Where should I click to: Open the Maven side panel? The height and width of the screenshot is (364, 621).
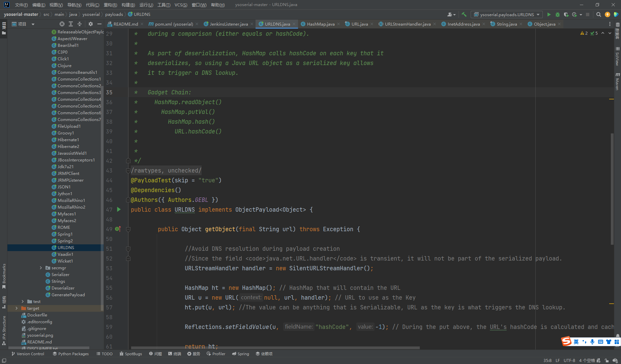(618, 81)
